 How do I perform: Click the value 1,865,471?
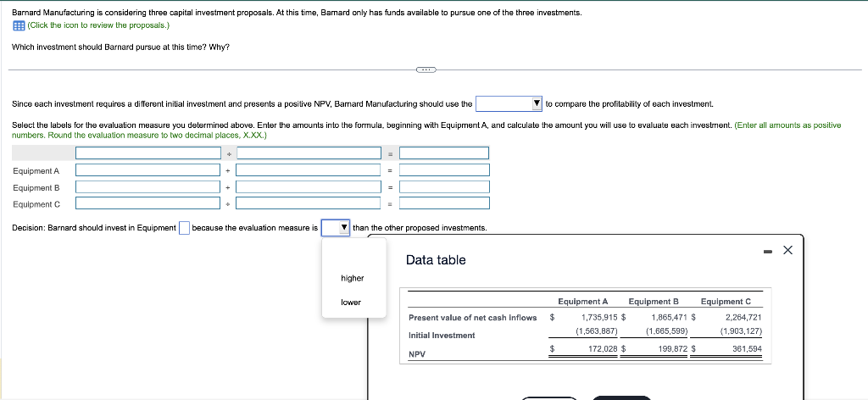coord(670,318)
